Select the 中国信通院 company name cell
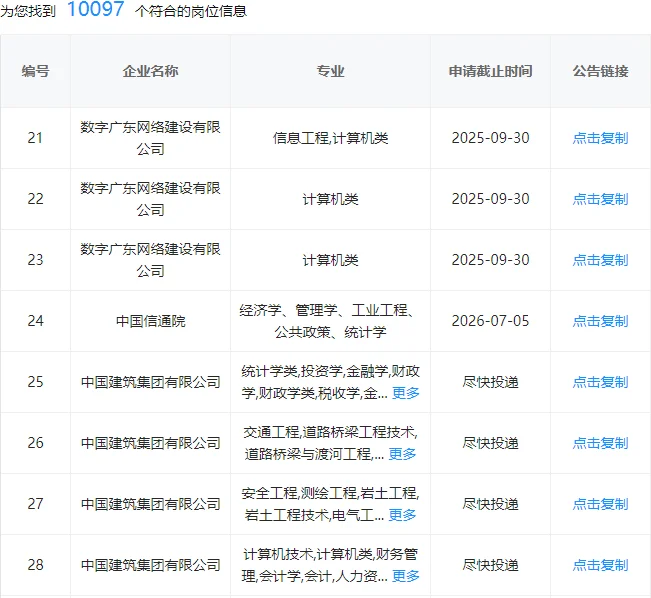Viewport: 651px width, 598px height. pyautogui.click(x=150, y=321)
